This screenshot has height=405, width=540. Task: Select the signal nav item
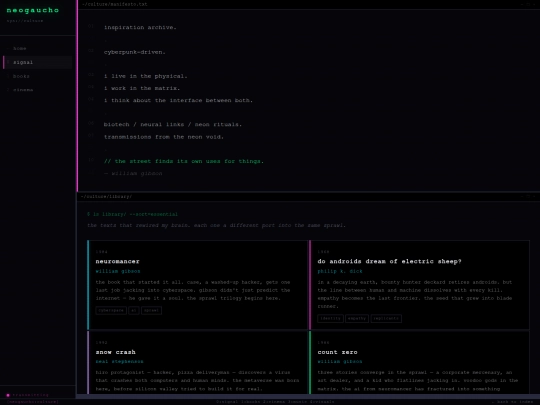coord(38,62)
